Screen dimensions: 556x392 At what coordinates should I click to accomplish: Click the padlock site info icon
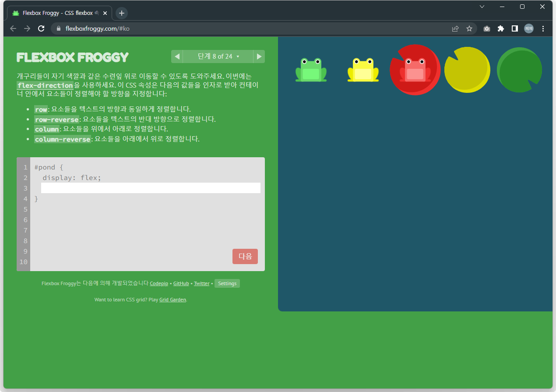point(58,28)
